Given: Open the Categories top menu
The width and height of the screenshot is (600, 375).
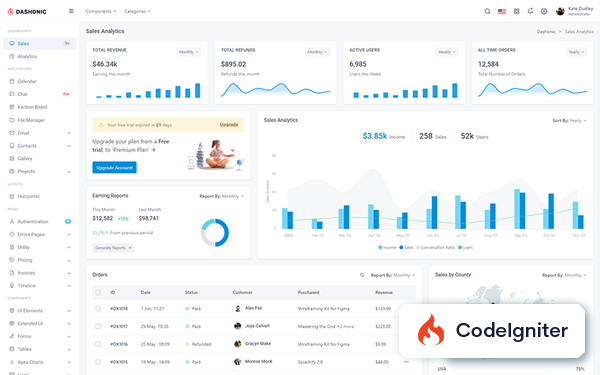Looking at the screenshot, I should [x=137, y=11].
